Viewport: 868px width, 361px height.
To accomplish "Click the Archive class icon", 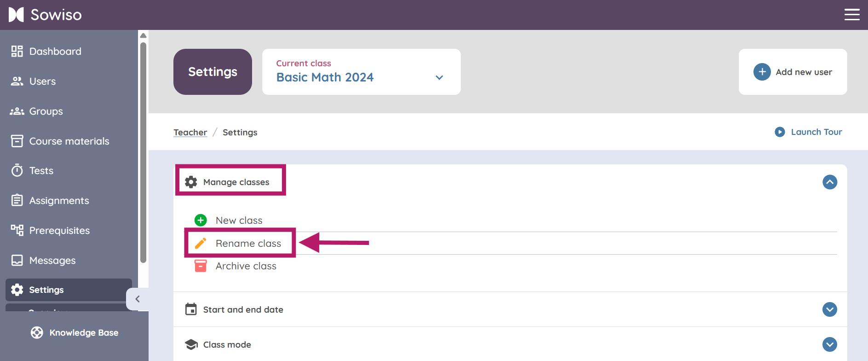I will pos(201,266).
